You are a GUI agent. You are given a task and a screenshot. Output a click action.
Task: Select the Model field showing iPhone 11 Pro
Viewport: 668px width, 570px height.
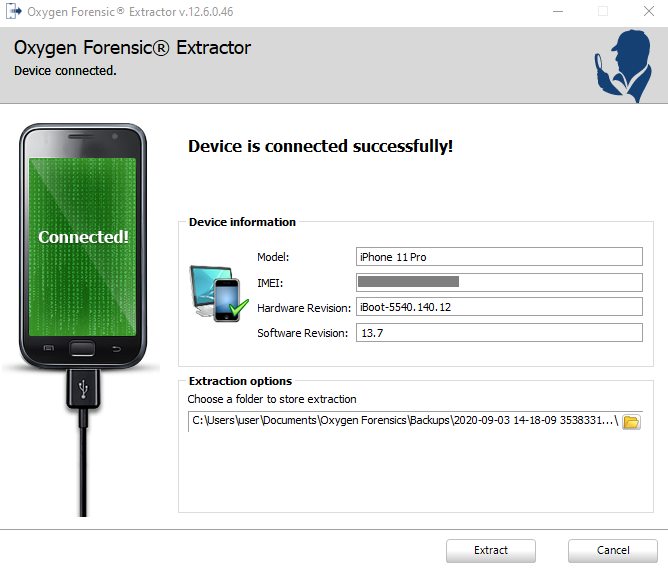[x=499, y=257]
